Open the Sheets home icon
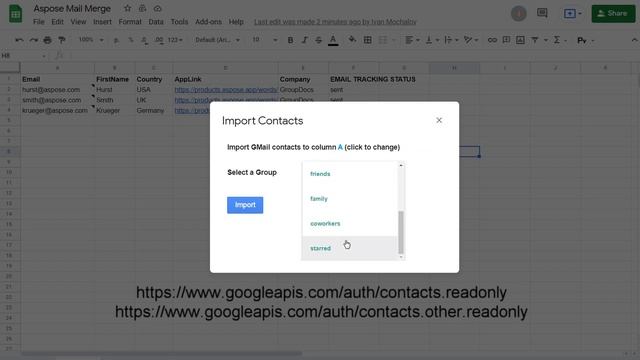 (x=16, y=13)
